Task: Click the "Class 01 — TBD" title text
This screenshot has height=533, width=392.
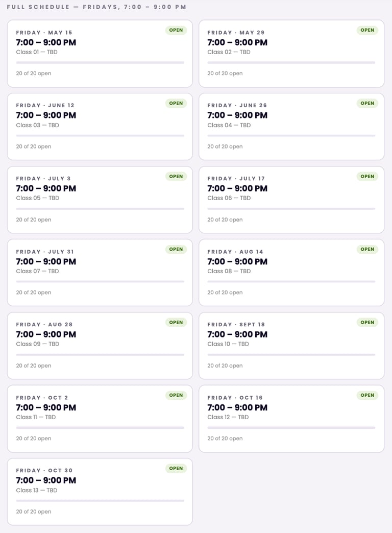Action: pyautogui.click(x=36, y=52)
